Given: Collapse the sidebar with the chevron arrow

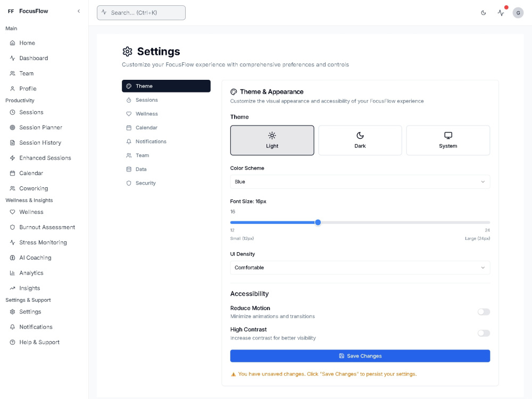Looking at the screenshot, I should 79,11.
